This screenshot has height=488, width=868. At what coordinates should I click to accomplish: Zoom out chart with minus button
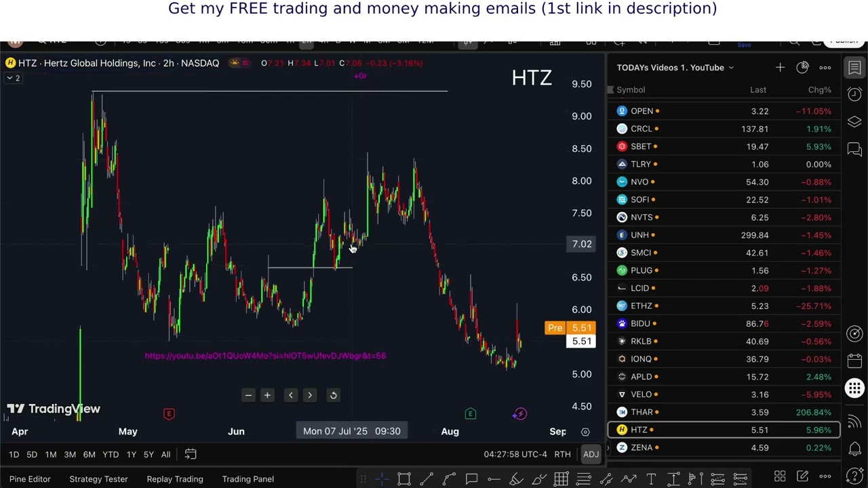pos(248,395)
